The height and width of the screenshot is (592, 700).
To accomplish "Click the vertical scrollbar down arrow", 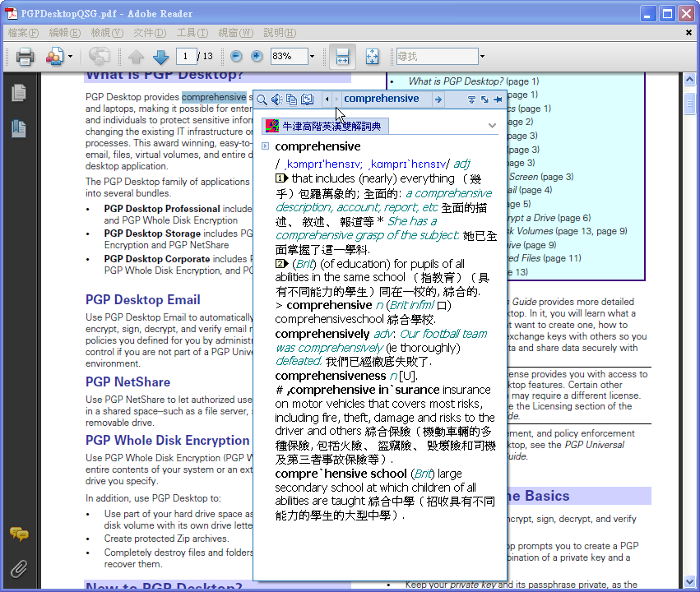I will click(690, 582).
